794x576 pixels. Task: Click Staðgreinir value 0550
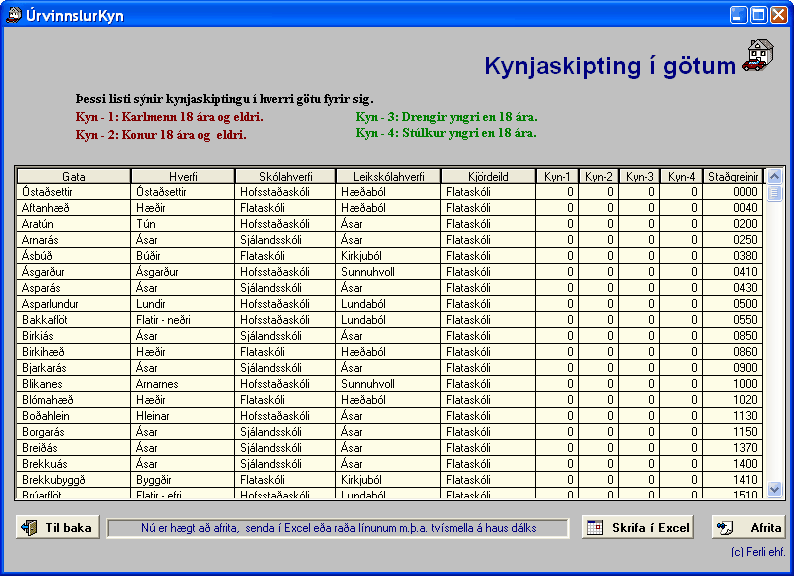click(x=733, y=320)
